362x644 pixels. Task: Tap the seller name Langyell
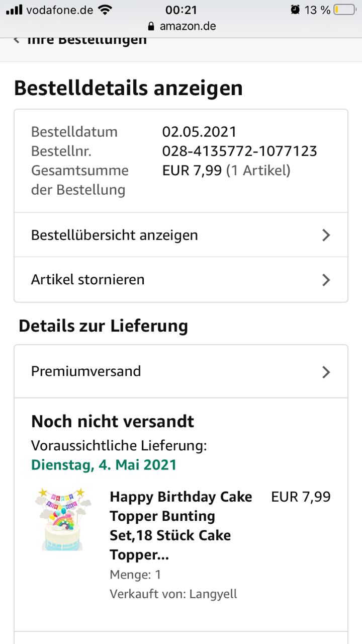pos(213,594)
